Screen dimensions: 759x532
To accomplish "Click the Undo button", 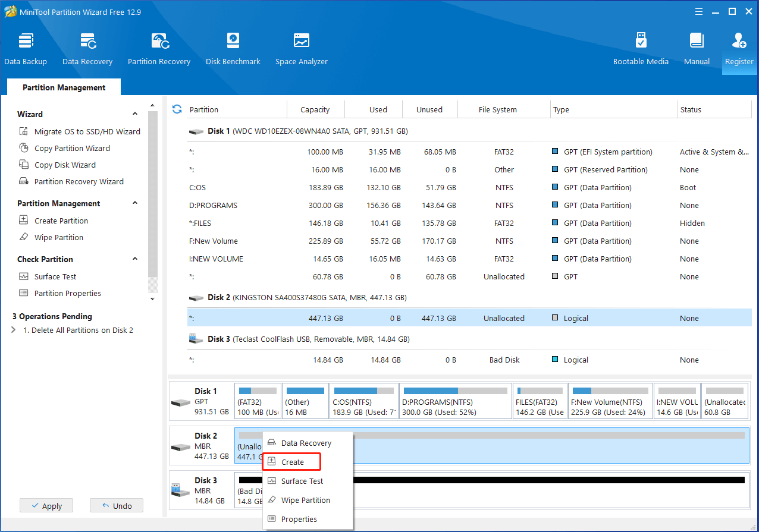I will point(117,506).
